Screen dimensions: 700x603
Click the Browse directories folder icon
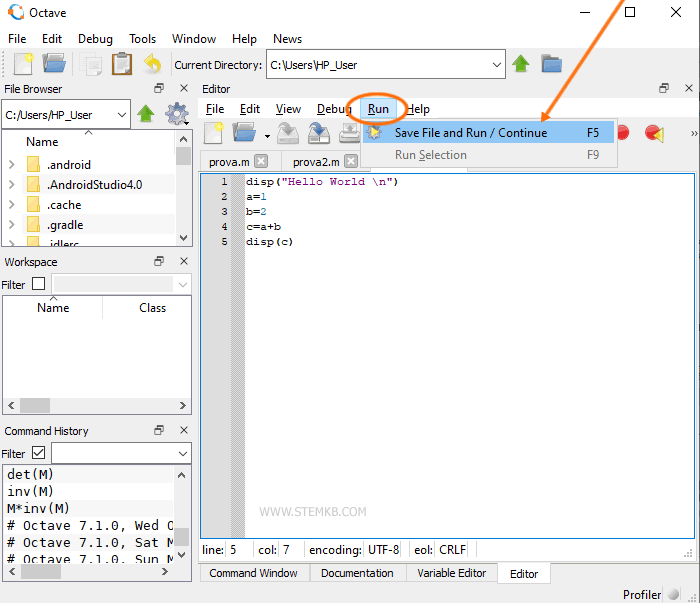[x=551, y=64]
